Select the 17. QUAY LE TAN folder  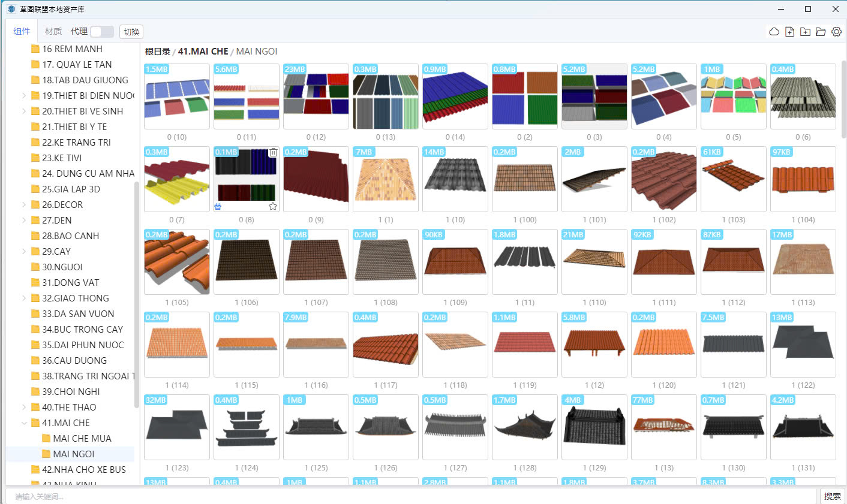tap(77, 64)
